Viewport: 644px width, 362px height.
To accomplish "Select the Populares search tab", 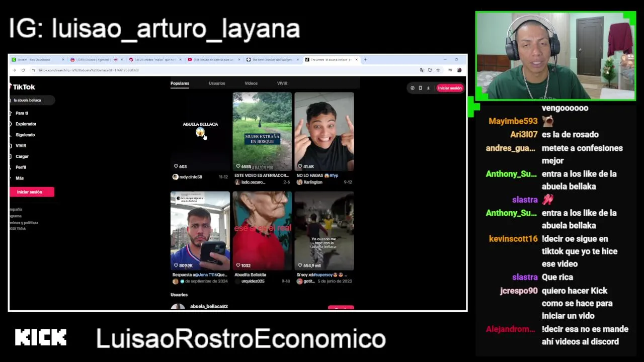I will pos(180,83).
